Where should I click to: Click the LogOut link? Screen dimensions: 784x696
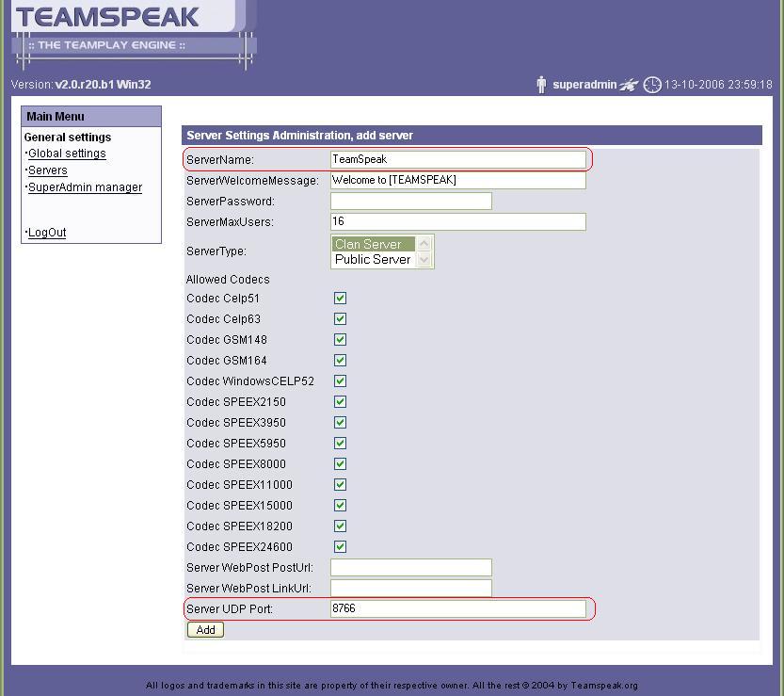pos(47,233)
